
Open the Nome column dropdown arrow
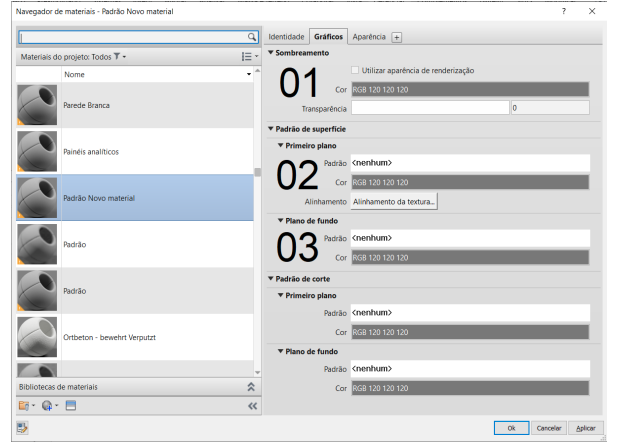248,75
